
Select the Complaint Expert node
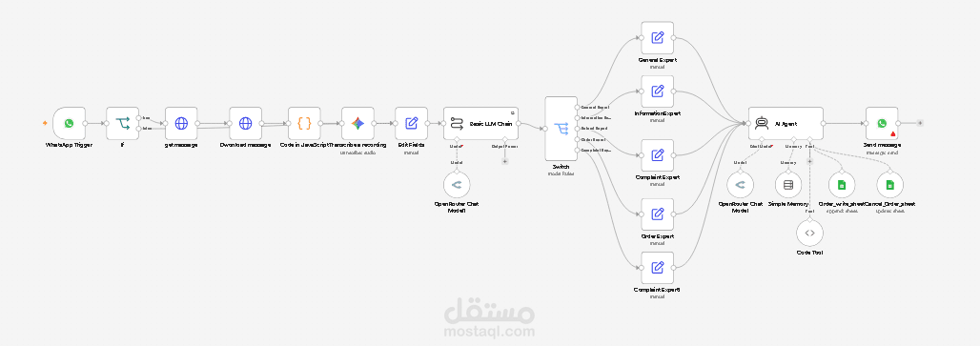point(658,154)
